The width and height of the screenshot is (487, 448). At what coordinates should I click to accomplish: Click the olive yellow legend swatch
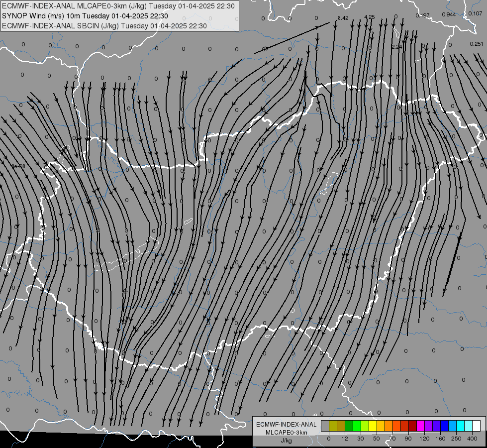click(333, 426)
